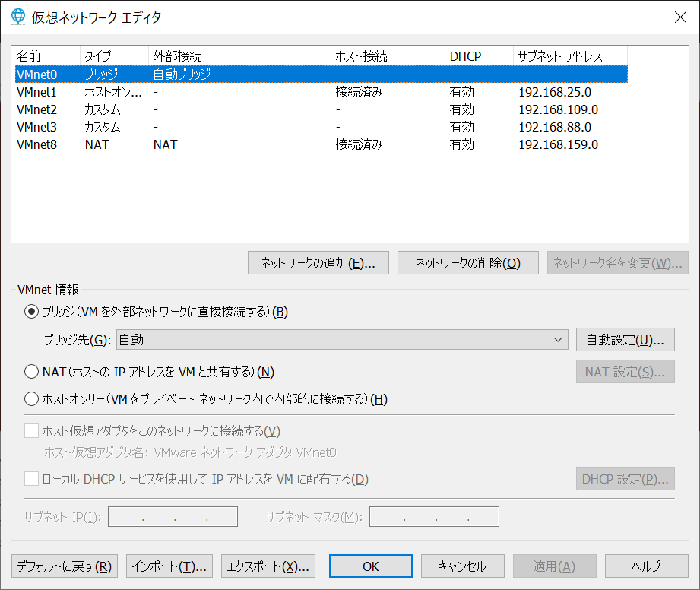Image resolution: width=700 pixels, height=590 pixels.
Task: Select the VMnet2 network row
Action: pyautogui.click(x=321, y=109)
